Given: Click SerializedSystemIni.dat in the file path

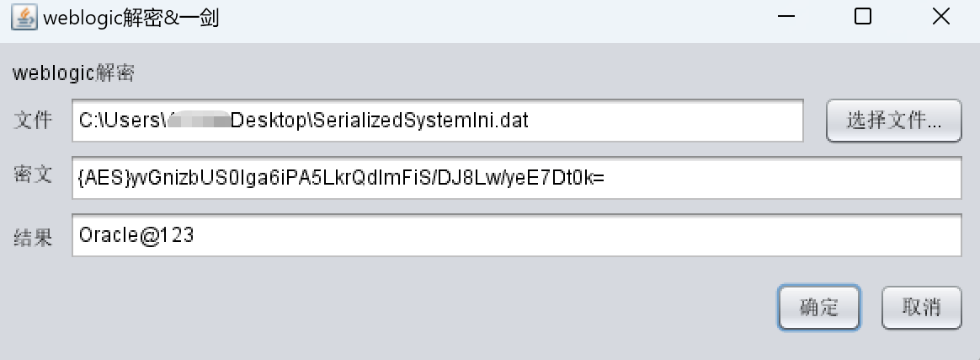Looking at the screenshot, I should (x=421, y=121).
